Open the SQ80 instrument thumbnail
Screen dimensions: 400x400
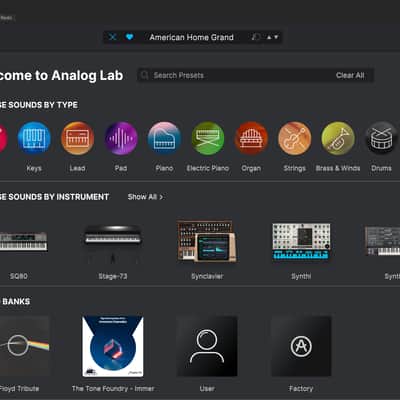pos(23,242)
